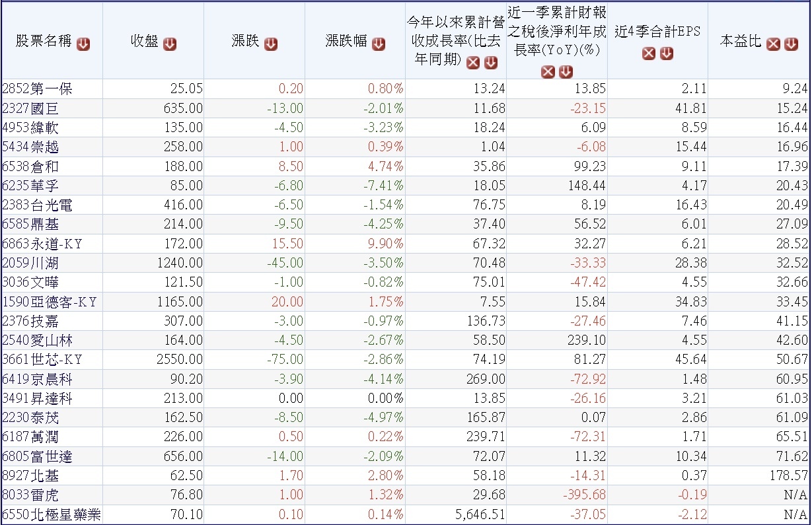The width and height of the screenshot is (812, 525).
Task: Click 6419京晨科 stock name
Action: pos(37,379)
